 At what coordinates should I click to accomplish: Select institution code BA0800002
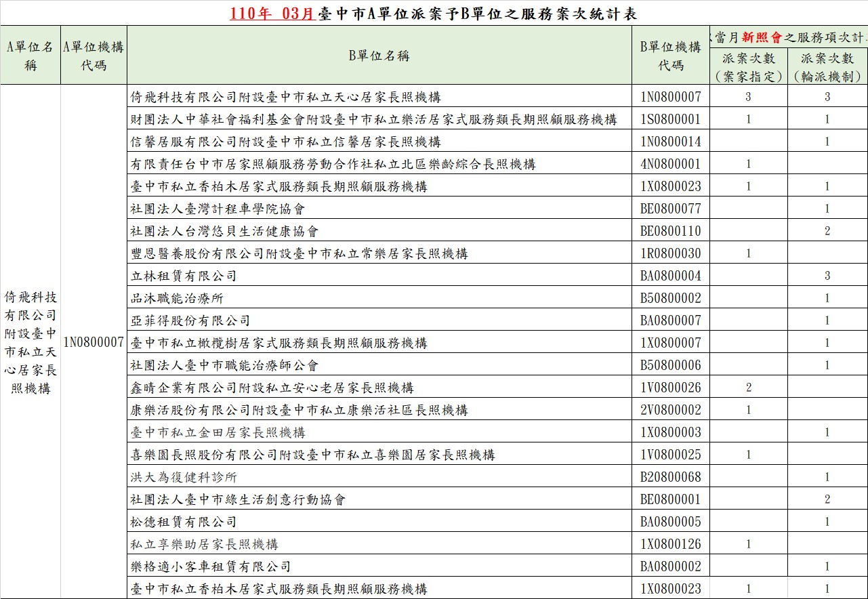[x=671, y=566]
